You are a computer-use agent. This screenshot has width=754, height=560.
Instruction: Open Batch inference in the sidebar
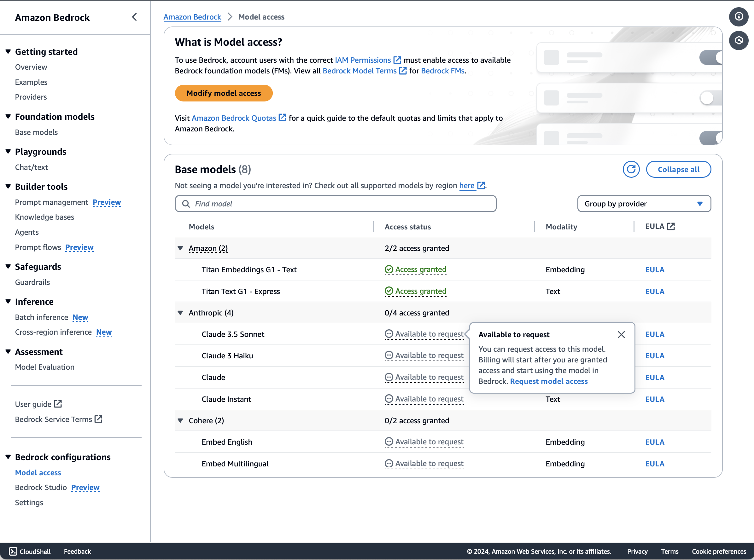pyautogui.click(x=42, y=317)
